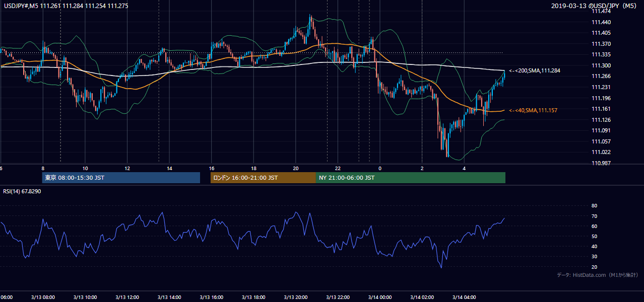Click hour label 16 under the price chart
Image resolution: width=644 pixels, height=302 pixels.
click(x=212, y=169)
